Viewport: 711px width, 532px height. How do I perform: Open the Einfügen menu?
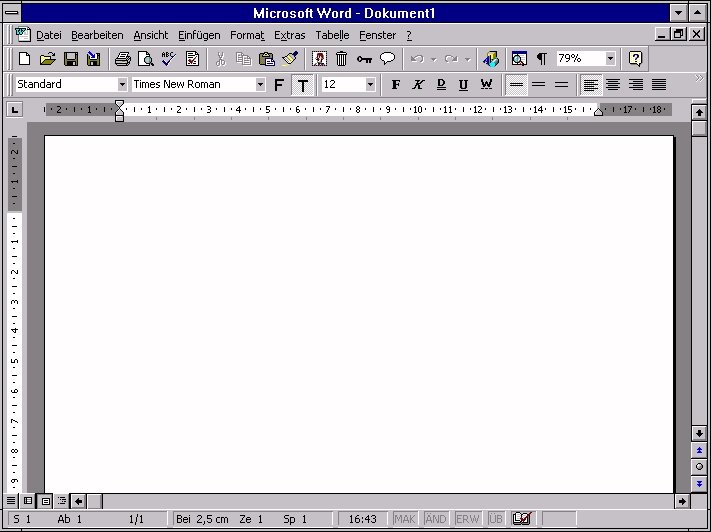pyautogui.click(x=199, y=35)
